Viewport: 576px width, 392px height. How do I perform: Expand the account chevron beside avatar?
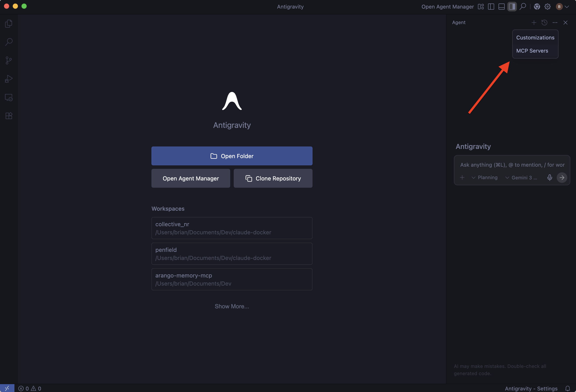click(x=567, y=7)
